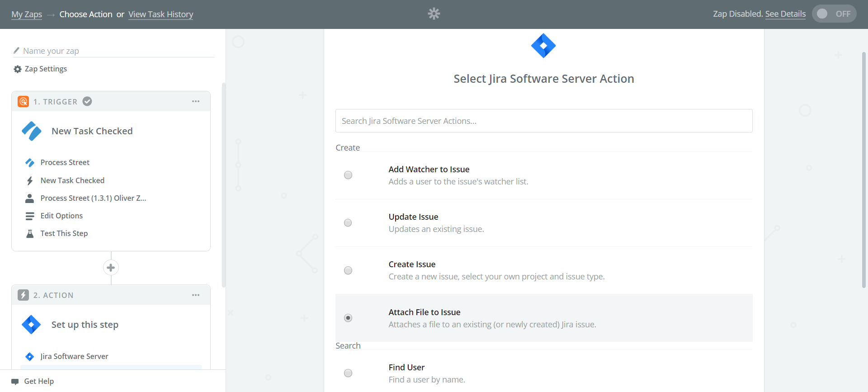Image resolution: width=868 pixels, height=392 pixels.
Task: Select the Attach File to Issue radio button
Action: 348,318
